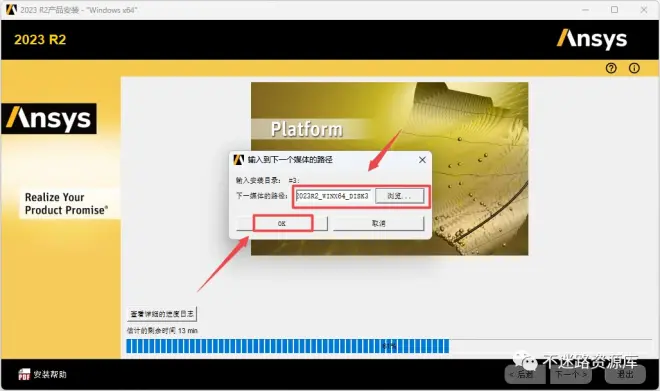Click the Next button at the bottom
This screenshot has width=660, height=391.
coord(571,375)
